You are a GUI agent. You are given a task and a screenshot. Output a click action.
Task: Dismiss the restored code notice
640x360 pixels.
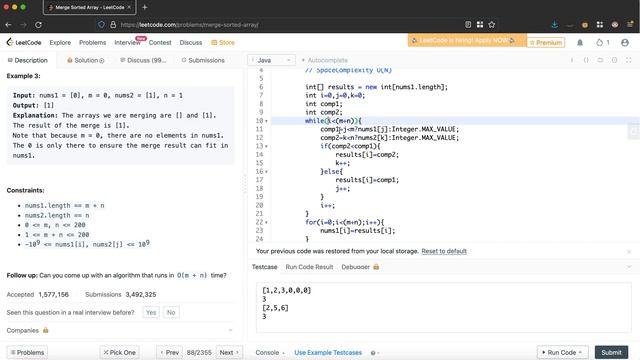(x=629, y=251)
